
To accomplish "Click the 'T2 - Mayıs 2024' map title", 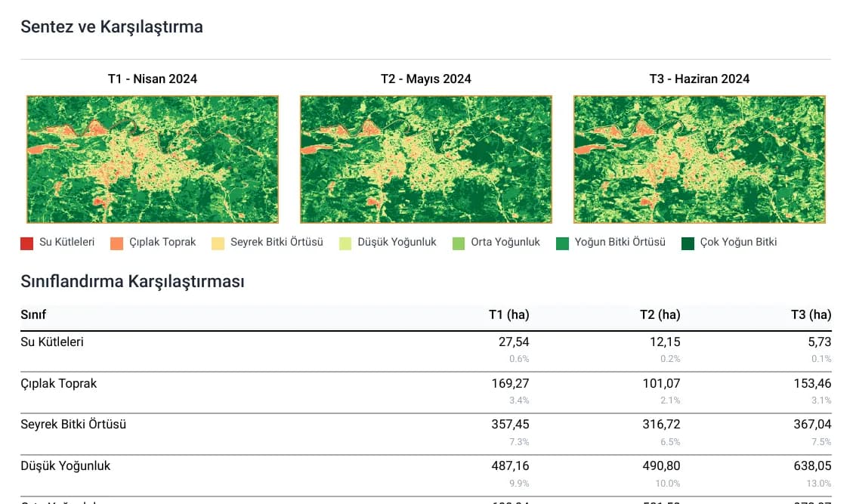I will (426, 79).
